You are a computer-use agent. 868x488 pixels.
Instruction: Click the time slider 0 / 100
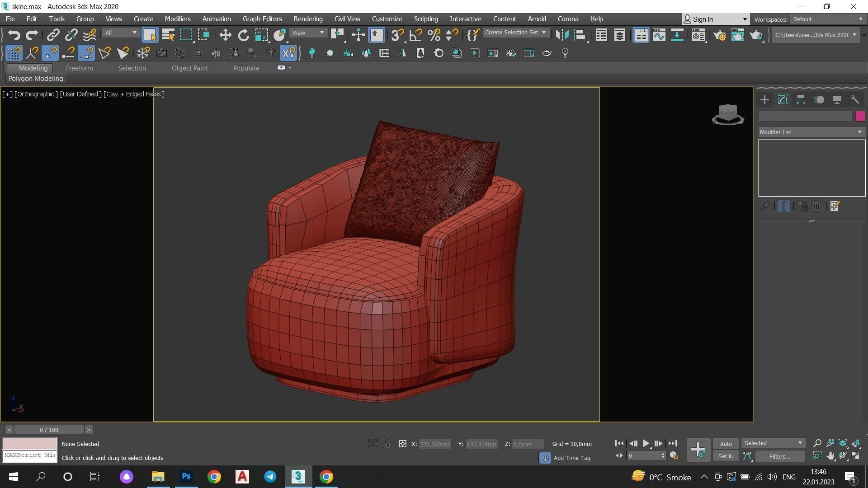pos(49,430)
